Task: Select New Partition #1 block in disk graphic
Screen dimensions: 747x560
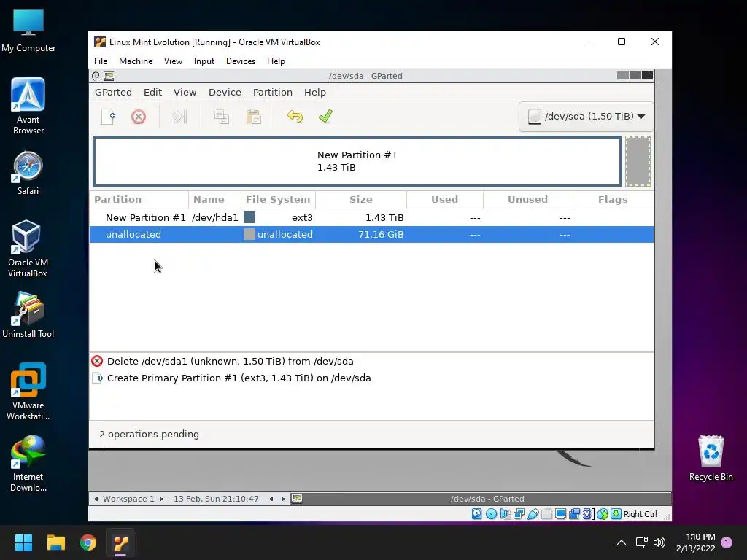Action: coord(357,161)
